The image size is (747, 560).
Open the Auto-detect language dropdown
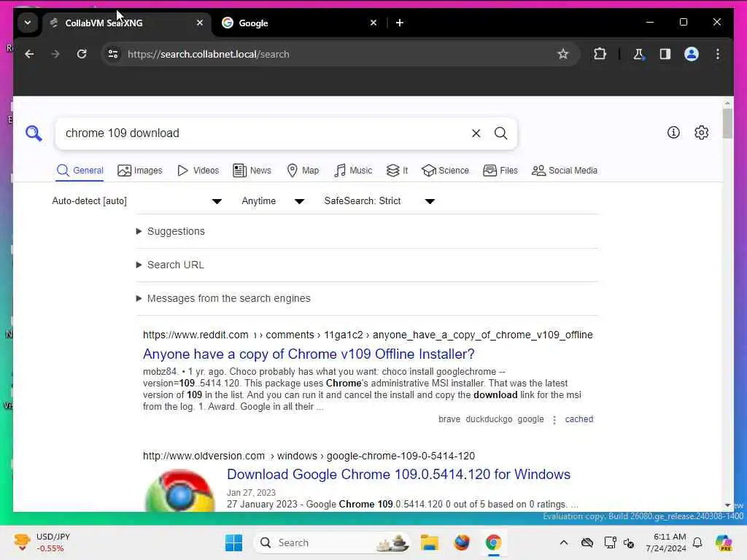click(x=136, y=201)
